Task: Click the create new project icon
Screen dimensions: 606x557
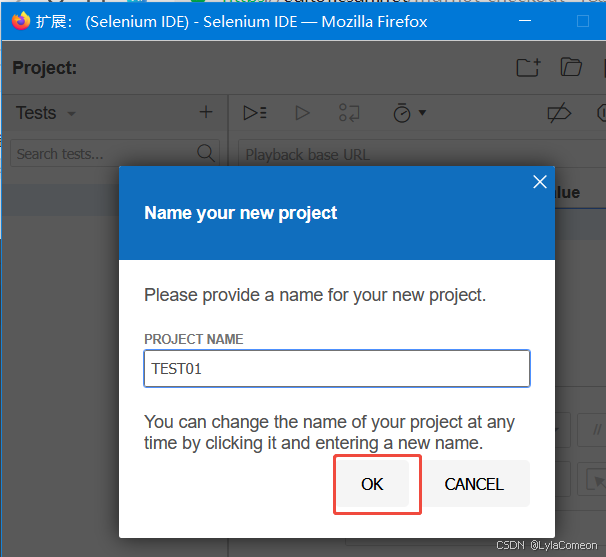Action: coord(528,68)
